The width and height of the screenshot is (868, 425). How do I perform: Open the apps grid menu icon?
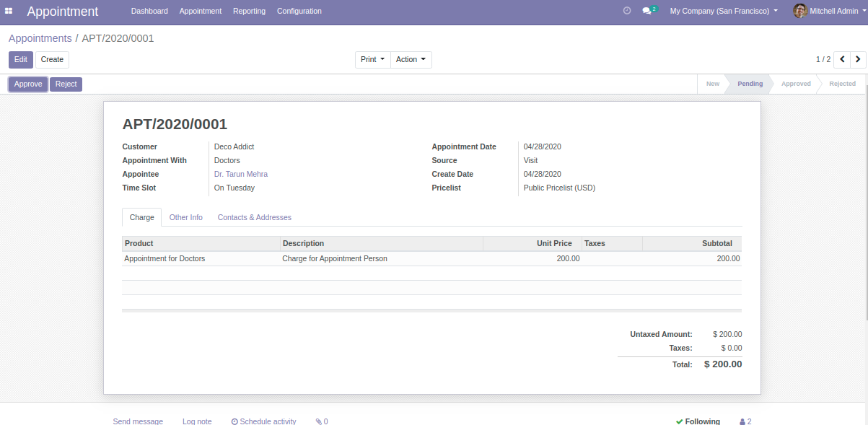pos(9,12)
